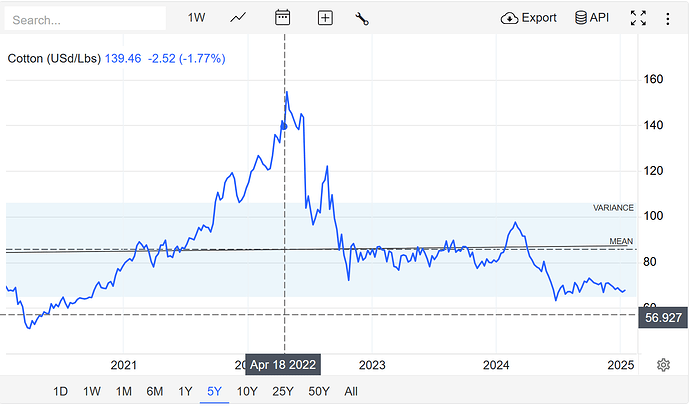Click the -2.52 (-1.77%) change value
This screenshot has height=407, width=690.
(x=187, y=59)
